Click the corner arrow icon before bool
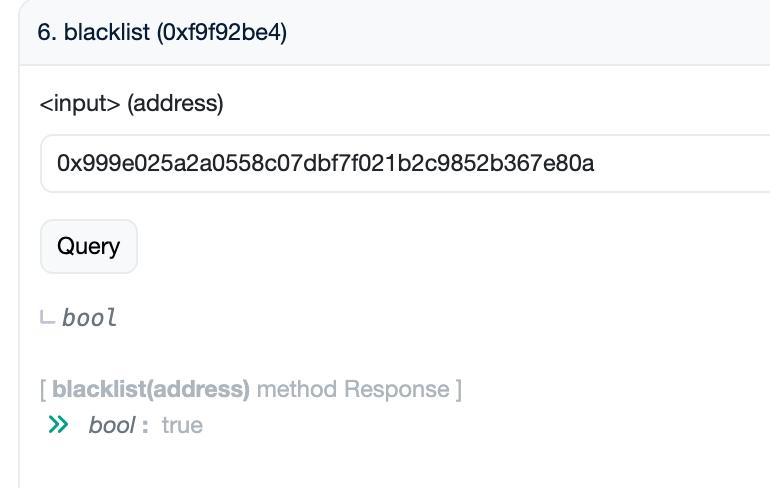The height and width of the screenshot is (488, 770). [47, 318]
